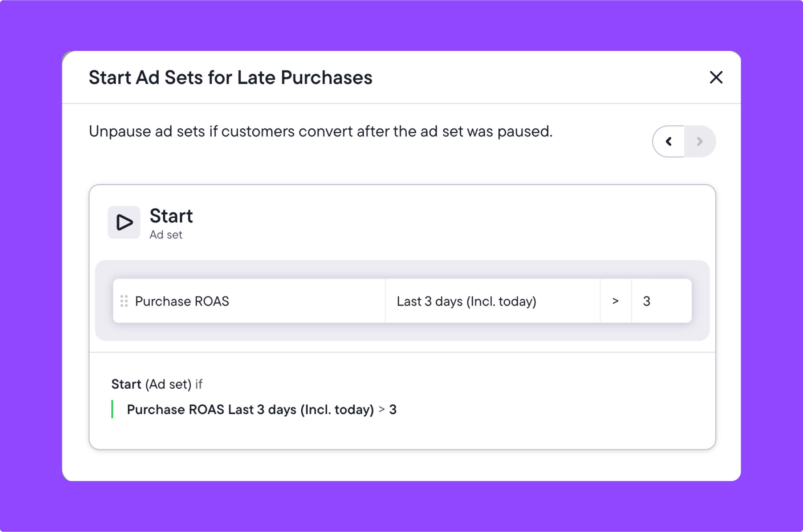Click the green bar beside the summary condition

(x=112, y=410)
